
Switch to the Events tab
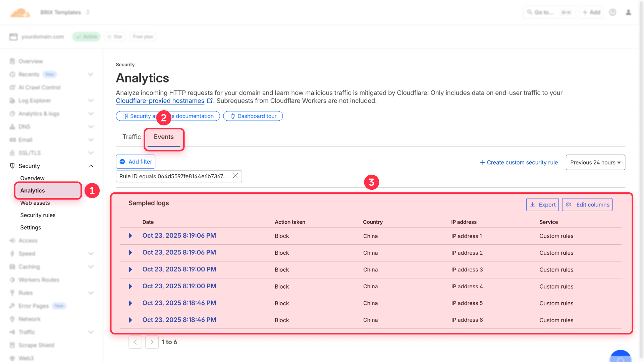[x=164, y=137]
